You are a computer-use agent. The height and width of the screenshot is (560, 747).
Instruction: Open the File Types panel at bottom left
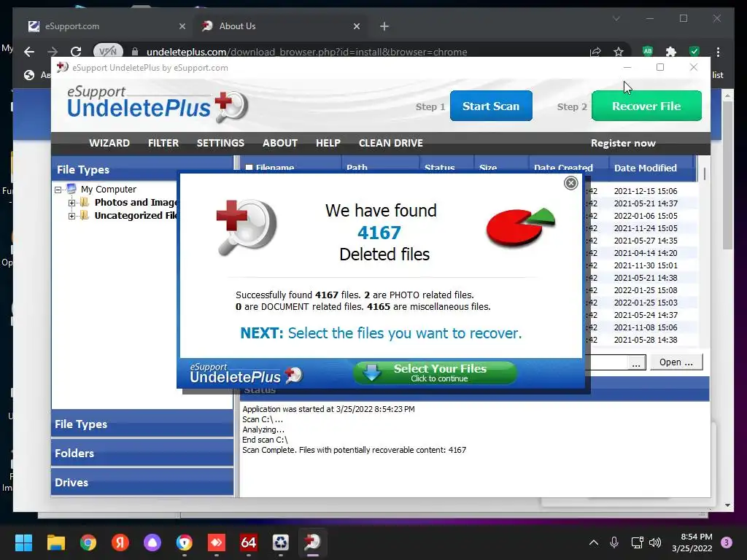[142, 424]
